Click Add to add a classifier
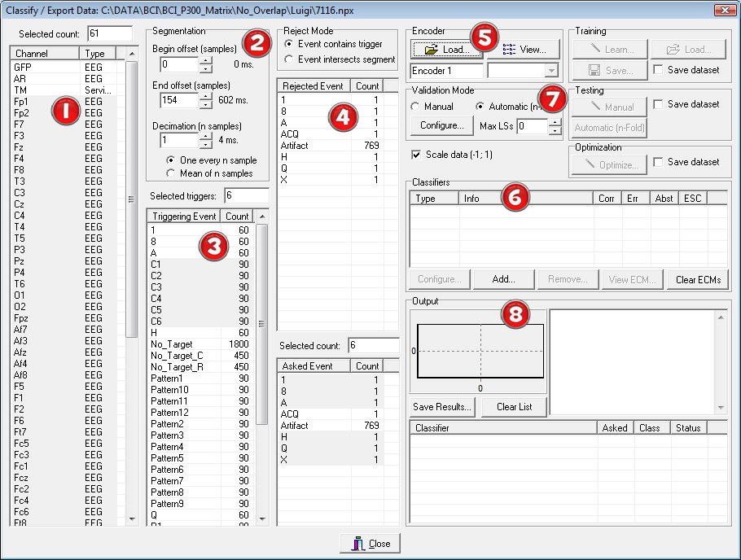This screenshot has height=560, width=741. [504, 279]
